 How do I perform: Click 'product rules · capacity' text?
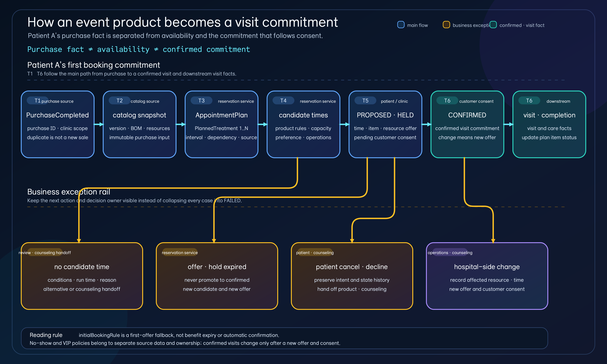(303, 128)
